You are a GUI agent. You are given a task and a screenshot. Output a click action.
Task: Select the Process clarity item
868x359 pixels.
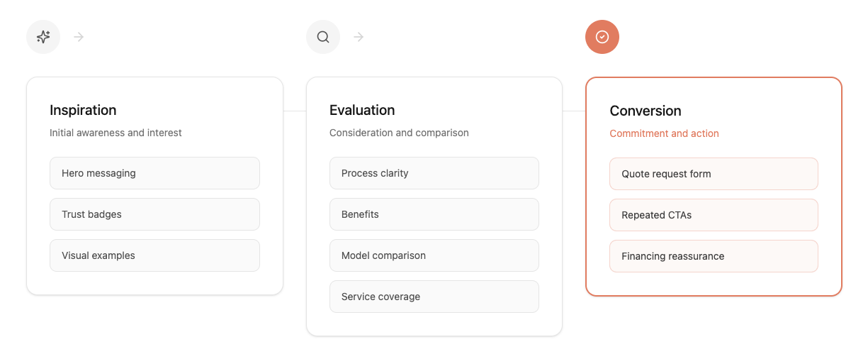point(434,173)
